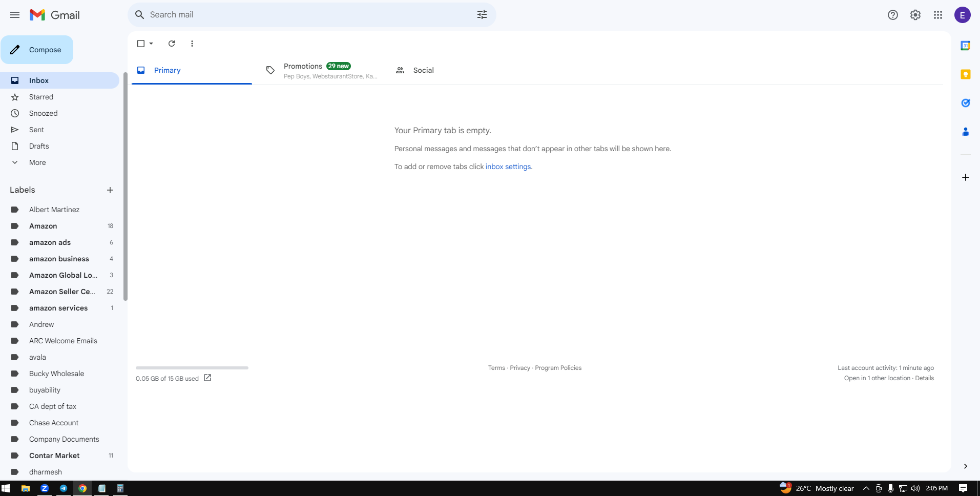Image resolution: width=980 pixels, height=496 pixels.
Task: Open Calculator from the taskbar
Action: click(x=120, y=488)
